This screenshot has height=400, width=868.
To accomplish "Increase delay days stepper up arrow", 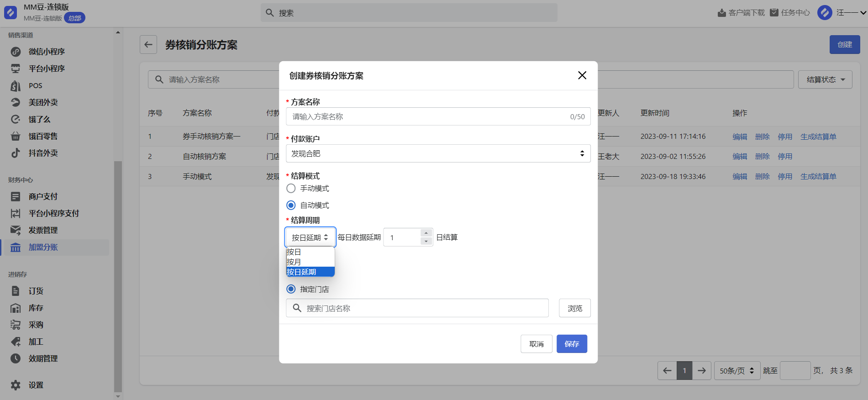I will [x=426, y=233].
